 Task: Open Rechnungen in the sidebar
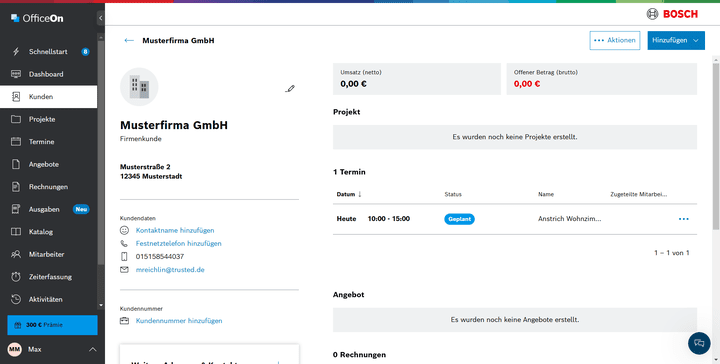(x=48, y=187)
